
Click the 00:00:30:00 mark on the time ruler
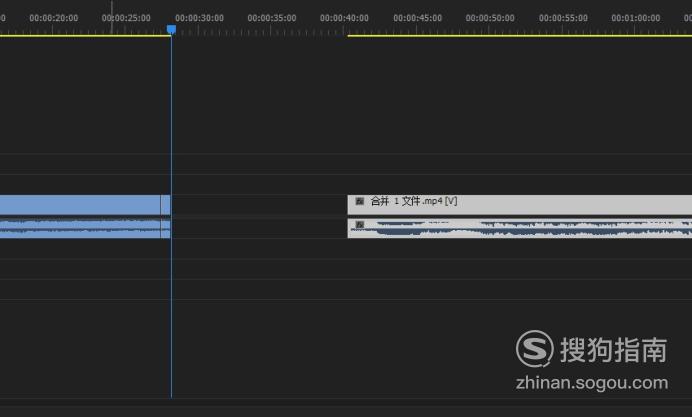point(199,18)
